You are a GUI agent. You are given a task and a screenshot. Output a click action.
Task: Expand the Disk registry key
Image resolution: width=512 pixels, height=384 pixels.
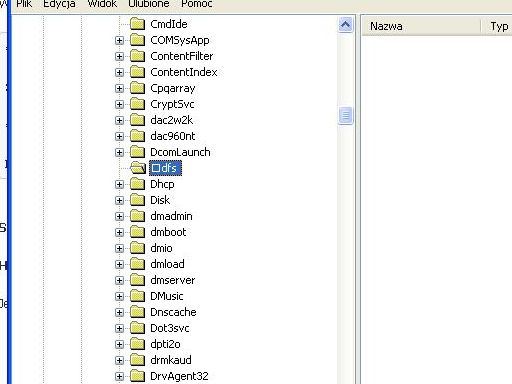tap(119, 200)
